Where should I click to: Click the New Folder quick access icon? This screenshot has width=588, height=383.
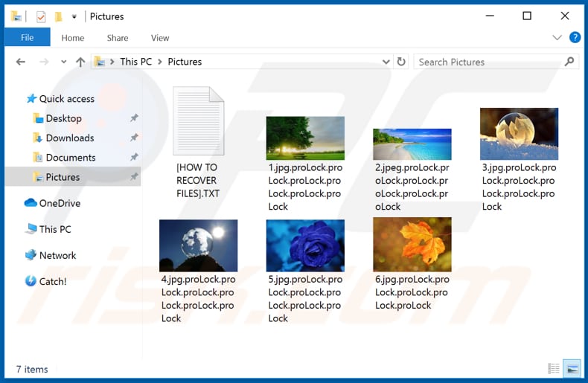[58, 16]
